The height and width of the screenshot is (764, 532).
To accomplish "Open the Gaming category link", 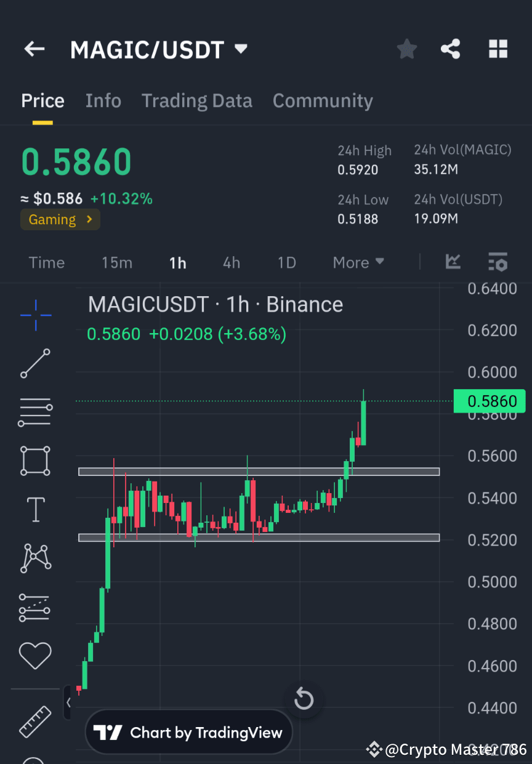I will (60, 219).
